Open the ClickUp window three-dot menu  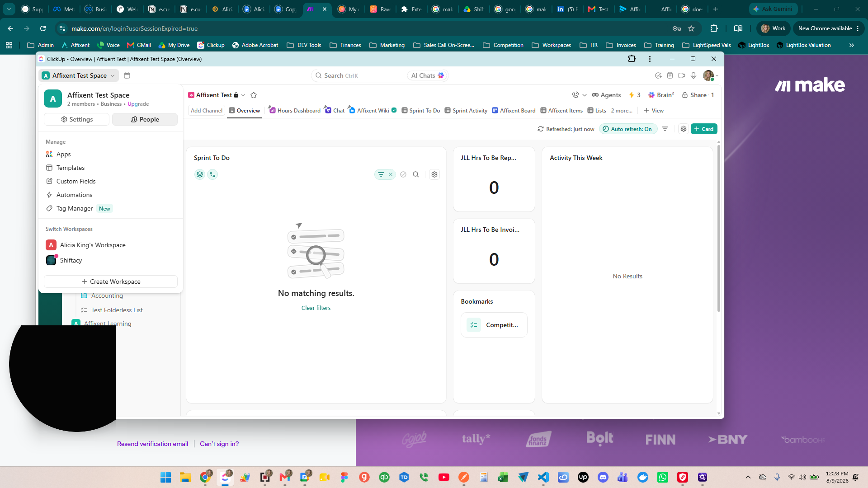pyautogui.click(x=650, y=59)
